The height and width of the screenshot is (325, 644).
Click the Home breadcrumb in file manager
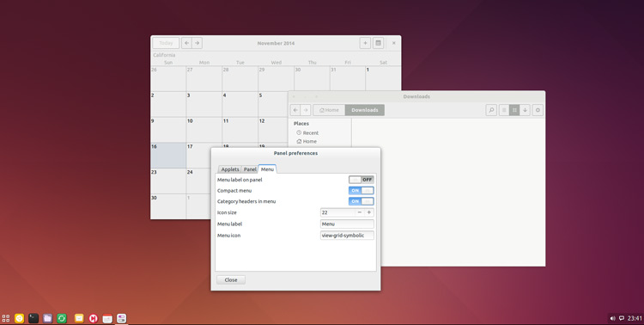329,110
